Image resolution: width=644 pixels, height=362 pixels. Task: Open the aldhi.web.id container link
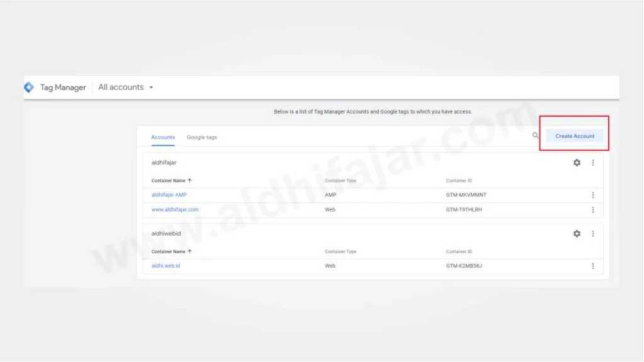(165, 266)
